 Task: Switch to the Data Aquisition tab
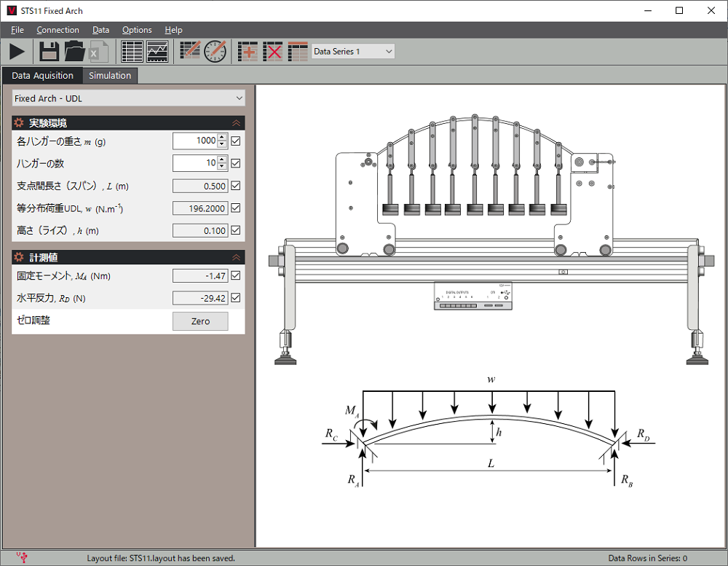pos(43,75)
